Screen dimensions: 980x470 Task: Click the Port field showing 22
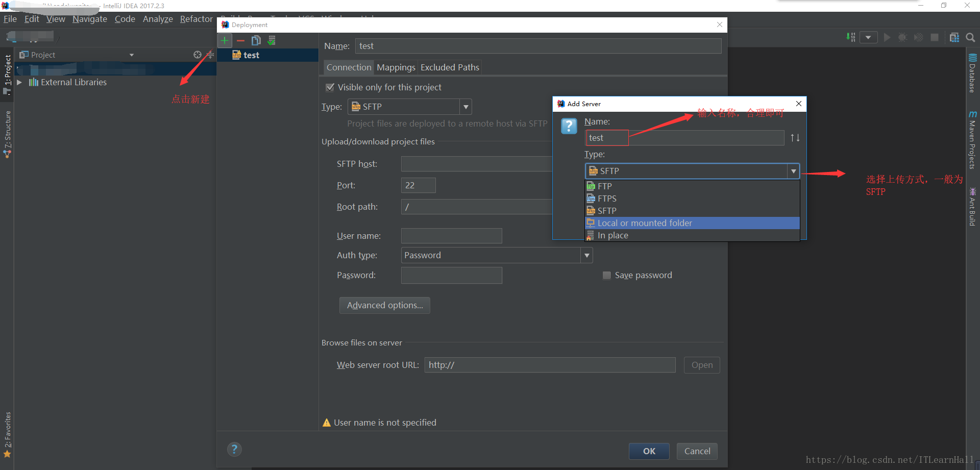click(x=419, y=185)
